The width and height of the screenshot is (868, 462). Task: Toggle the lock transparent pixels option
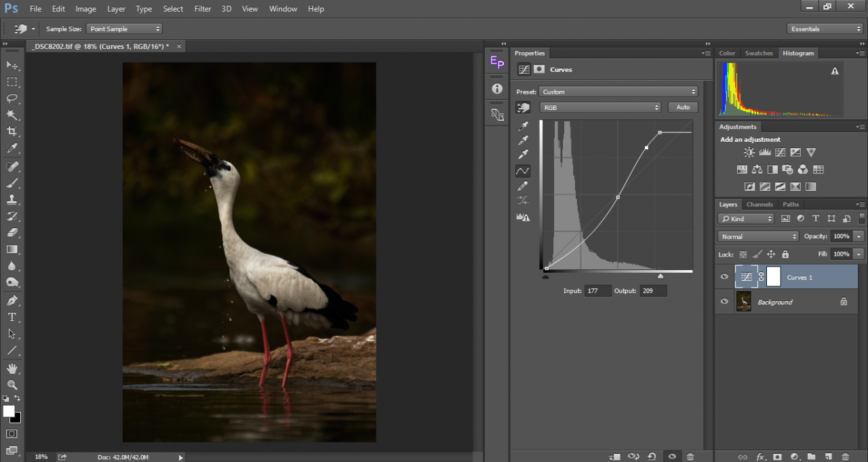(743, 254)
